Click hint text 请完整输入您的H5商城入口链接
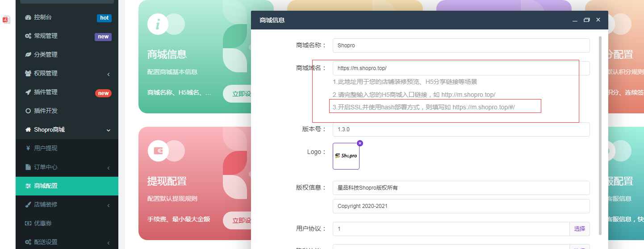The height and width of the screenshot is (249, 644). click(414, 95)
